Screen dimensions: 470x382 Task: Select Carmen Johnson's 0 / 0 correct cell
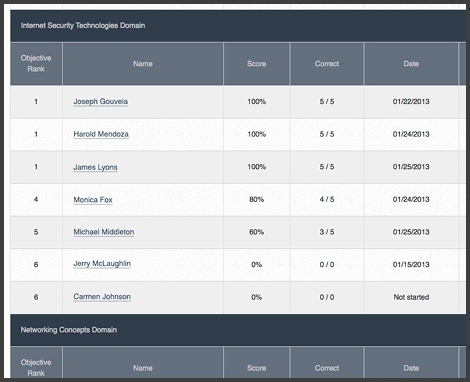[327, 297]
